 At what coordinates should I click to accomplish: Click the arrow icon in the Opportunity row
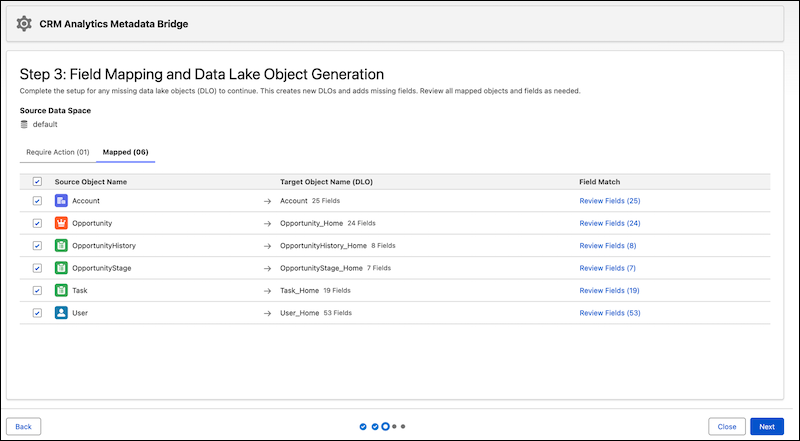pos(267,224)
